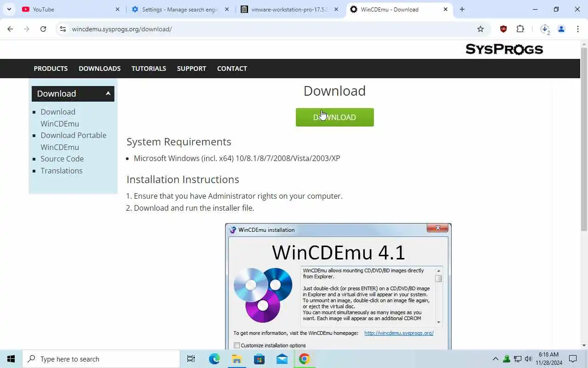
Task: Click the browser forward arrow
Action: pyautogui.click(x=27, y=29)
